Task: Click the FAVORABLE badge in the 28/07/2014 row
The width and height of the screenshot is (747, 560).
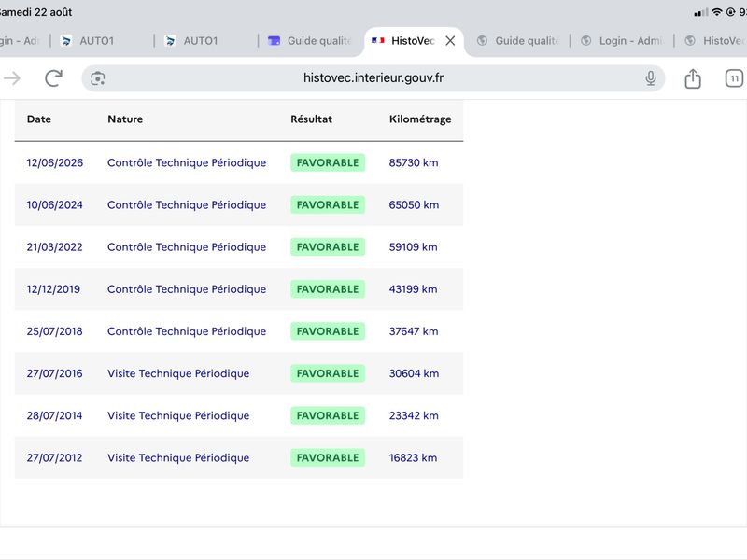Action: [328, 415]
